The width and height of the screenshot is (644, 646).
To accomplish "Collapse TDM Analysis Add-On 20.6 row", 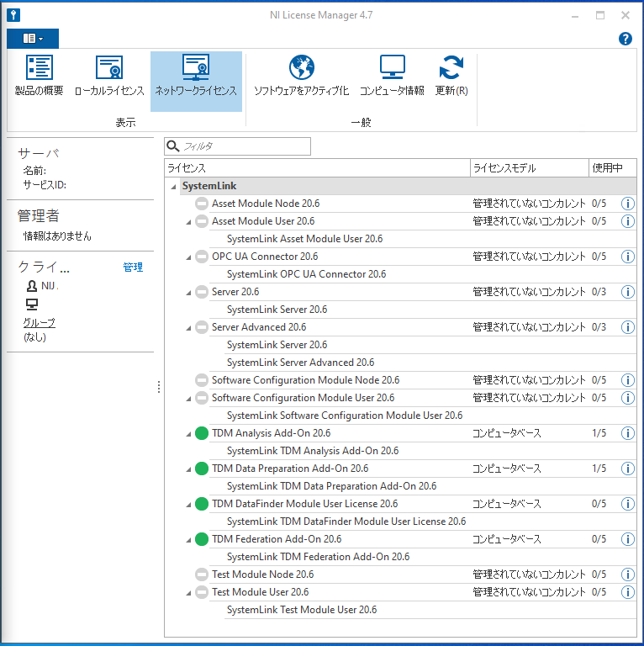I will tap(188, 434).
